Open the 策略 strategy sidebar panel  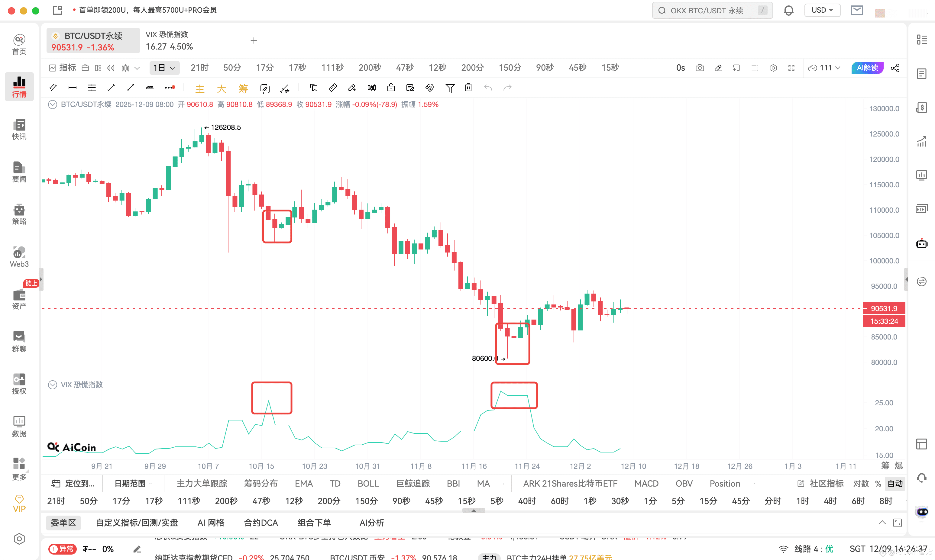pos(19,214)
